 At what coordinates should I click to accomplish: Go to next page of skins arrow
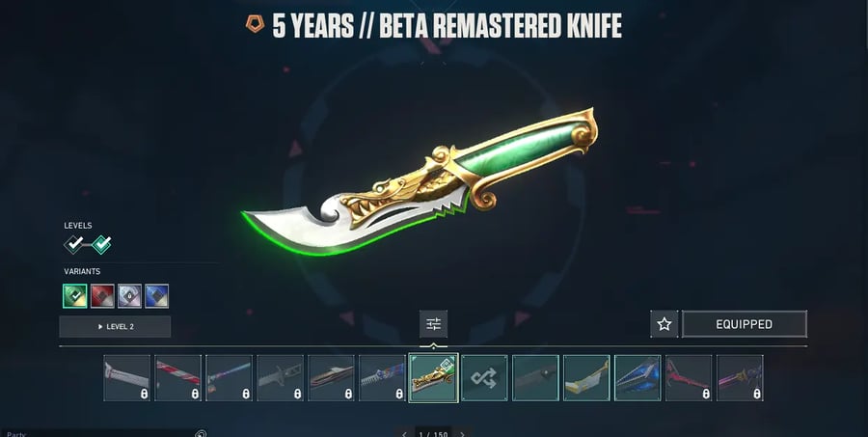463,434
